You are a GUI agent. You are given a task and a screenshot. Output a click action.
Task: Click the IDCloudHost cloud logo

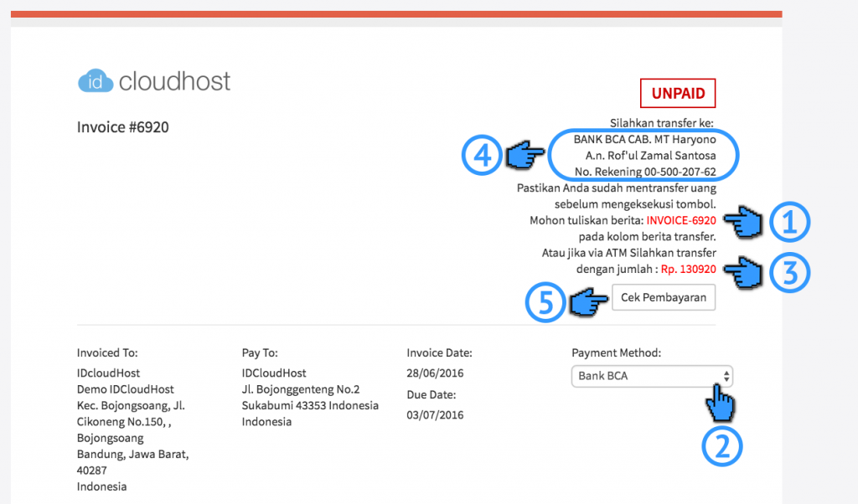pyautogui.click(x=96, y=81)
